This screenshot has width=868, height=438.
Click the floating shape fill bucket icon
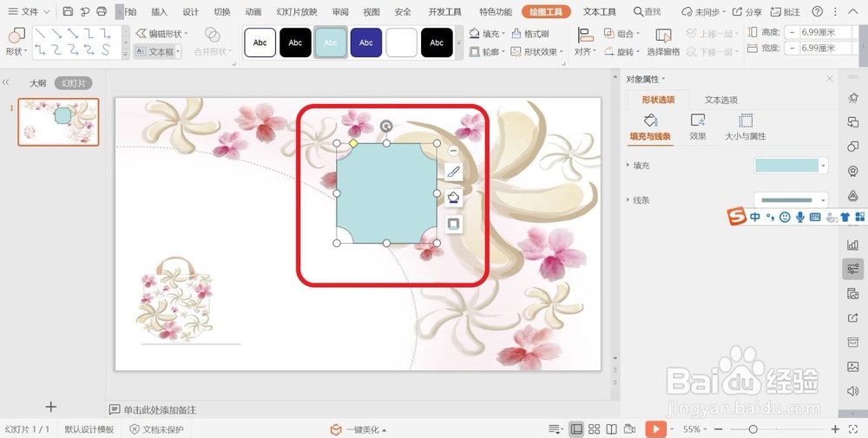[x=453, y=198]
